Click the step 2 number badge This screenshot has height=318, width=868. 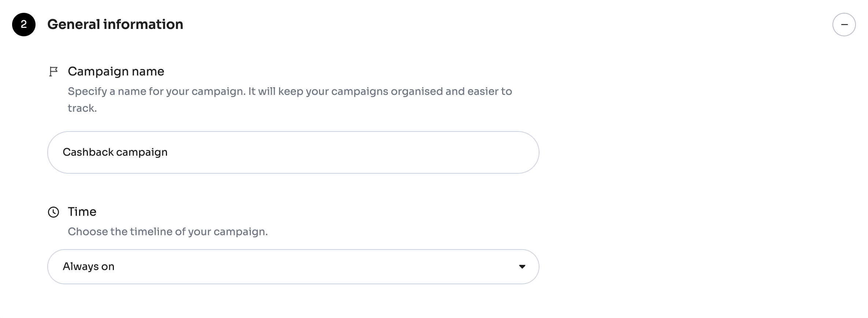(x=24, y=25)
